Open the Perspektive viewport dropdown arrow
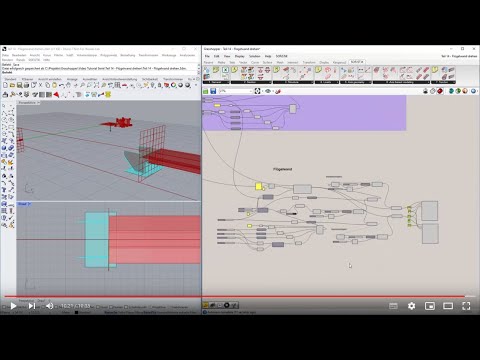 pyautogui.click(x=38, y=103)
